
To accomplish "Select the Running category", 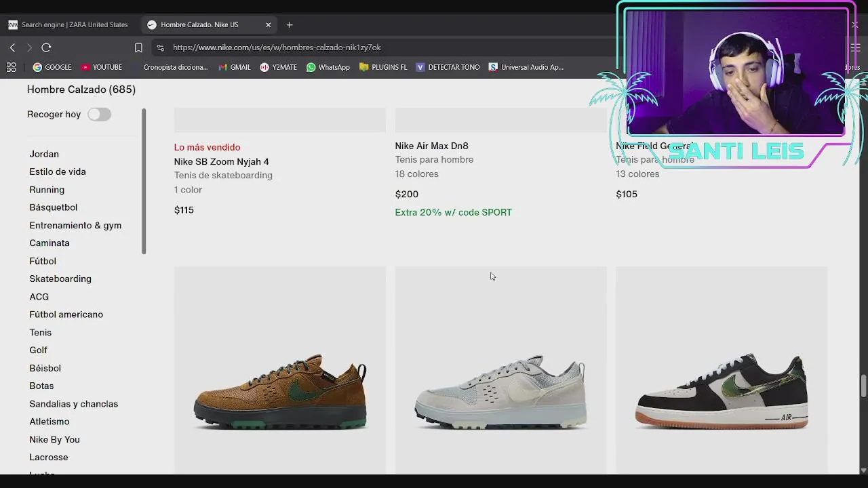I will (47, 190).
